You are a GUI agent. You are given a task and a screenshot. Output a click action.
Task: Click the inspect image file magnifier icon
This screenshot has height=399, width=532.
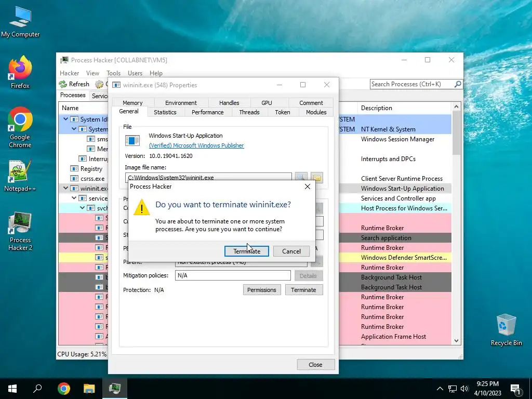(x=301, y=177)
